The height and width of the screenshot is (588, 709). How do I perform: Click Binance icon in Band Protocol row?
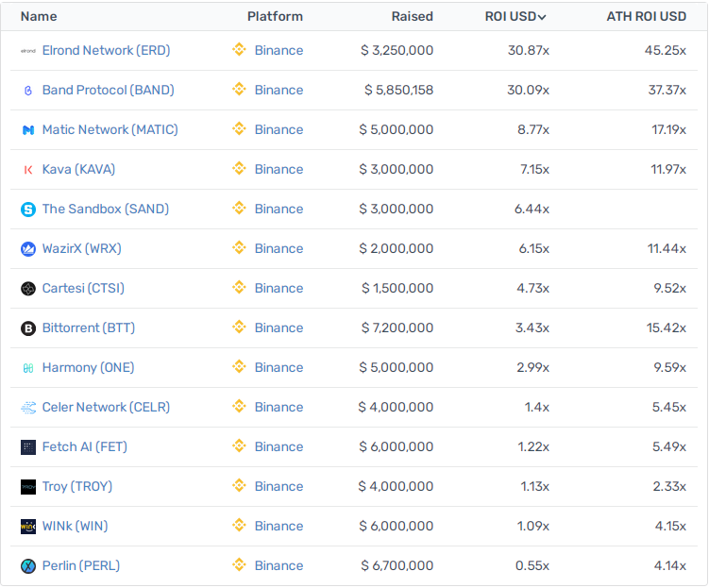[239, 89]
